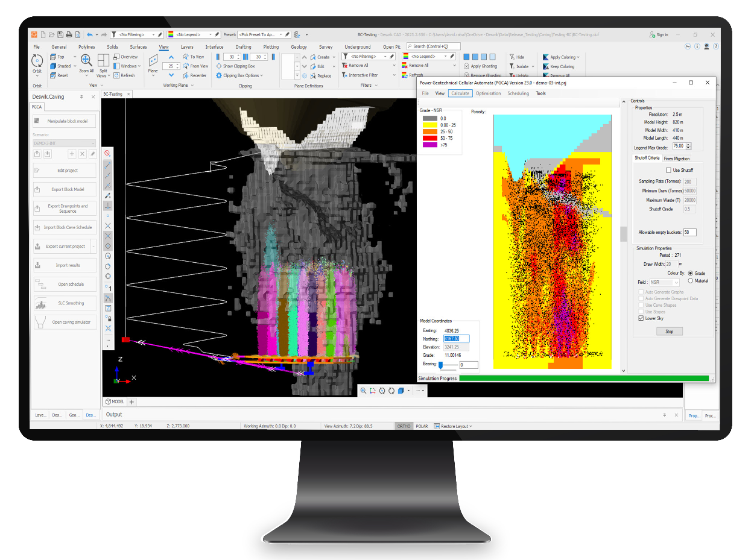
Task: Open Export current project dropdown arrow
Action: coord(93,246)
